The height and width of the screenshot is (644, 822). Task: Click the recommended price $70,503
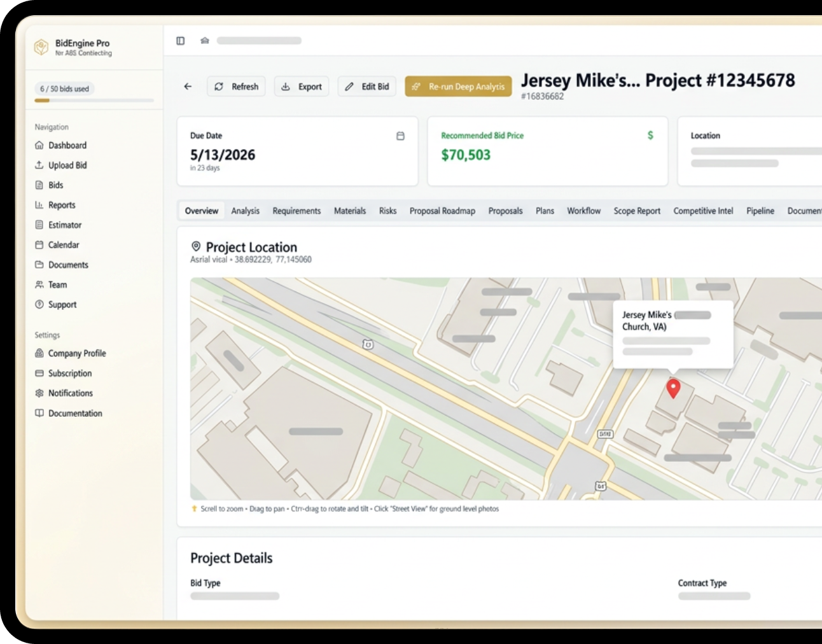coord(466,155)
